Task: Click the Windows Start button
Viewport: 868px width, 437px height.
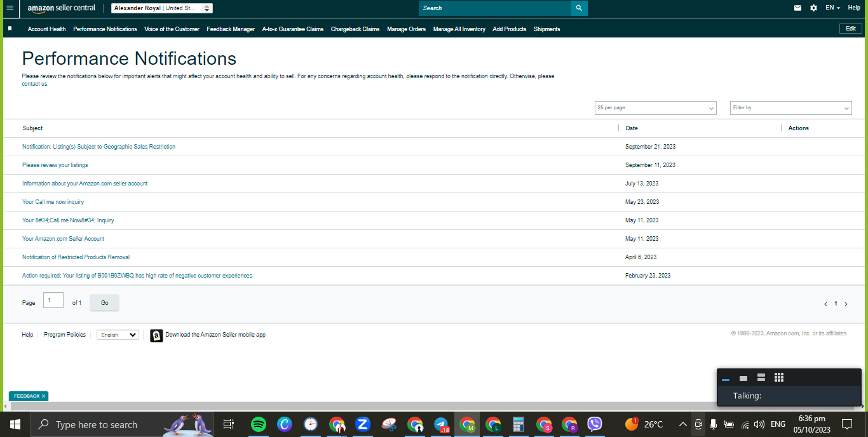Action: pos(15,424)
